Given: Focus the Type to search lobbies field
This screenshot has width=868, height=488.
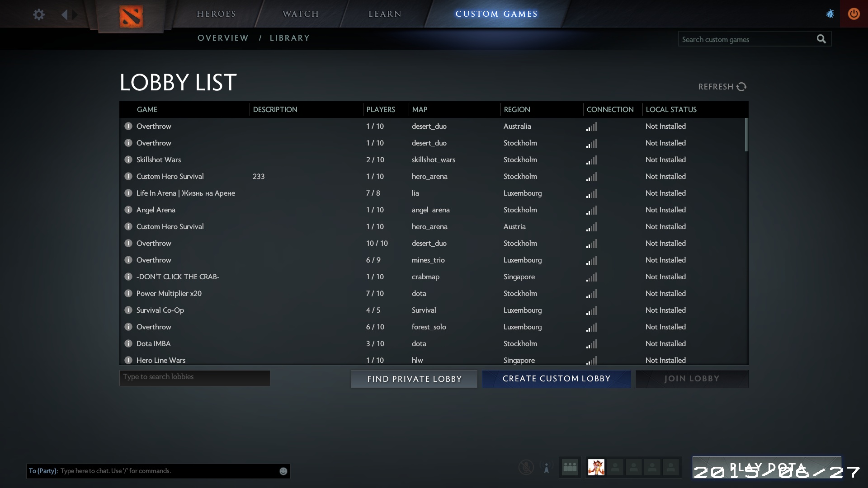Looking at the screenshot, I should point(194,378).
